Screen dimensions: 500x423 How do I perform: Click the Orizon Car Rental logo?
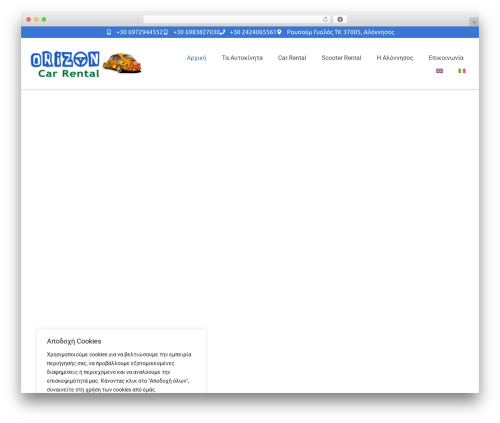(86, 64)
